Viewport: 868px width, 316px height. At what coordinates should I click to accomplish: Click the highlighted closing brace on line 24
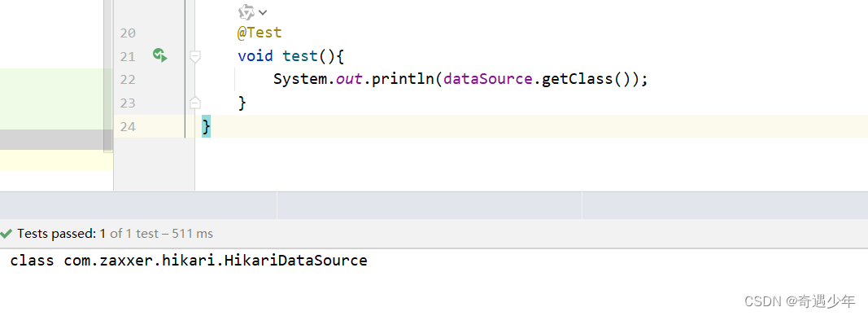[206, 126]
